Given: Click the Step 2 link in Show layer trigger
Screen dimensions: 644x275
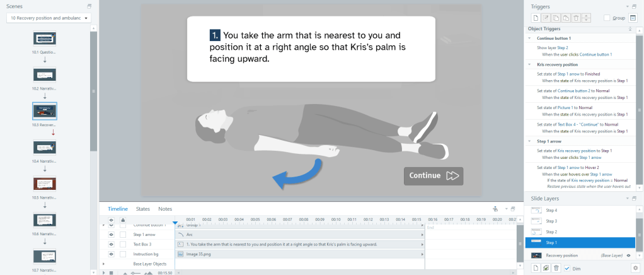Looking at the screenshot, I should [563, 48].
